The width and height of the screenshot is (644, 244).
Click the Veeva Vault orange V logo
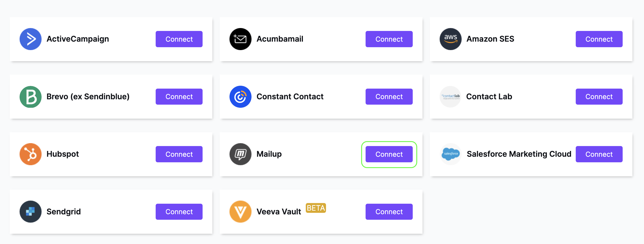tap(240, 212)
